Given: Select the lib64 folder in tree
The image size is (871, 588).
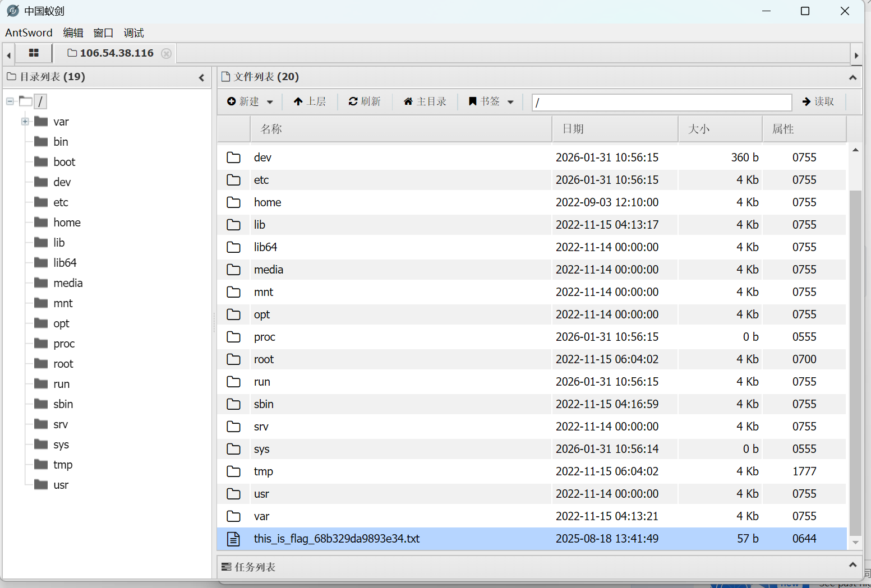Looking at the screenshot, I should (x=64, y=263).
